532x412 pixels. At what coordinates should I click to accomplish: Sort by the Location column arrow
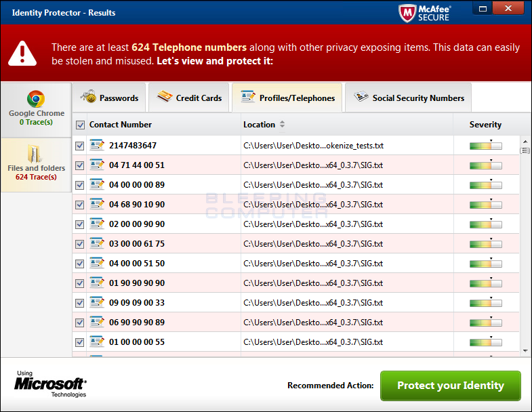[x=282, y=125]
